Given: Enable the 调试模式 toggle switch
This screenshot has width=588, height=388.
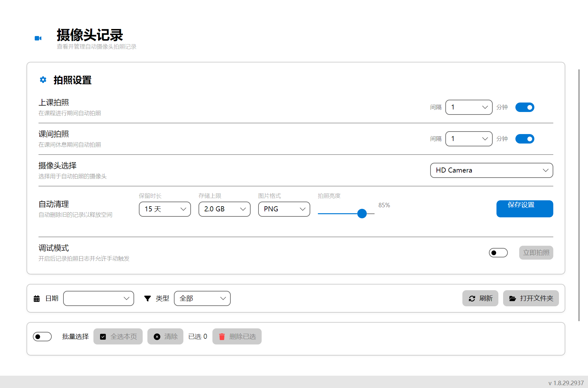Looking at the screenshot, I should (x=498, y=253).
